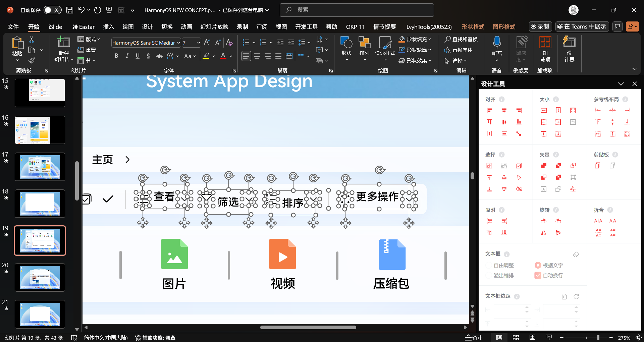
Task: Click the Format Painter brush icon
Action: (32, 61)
